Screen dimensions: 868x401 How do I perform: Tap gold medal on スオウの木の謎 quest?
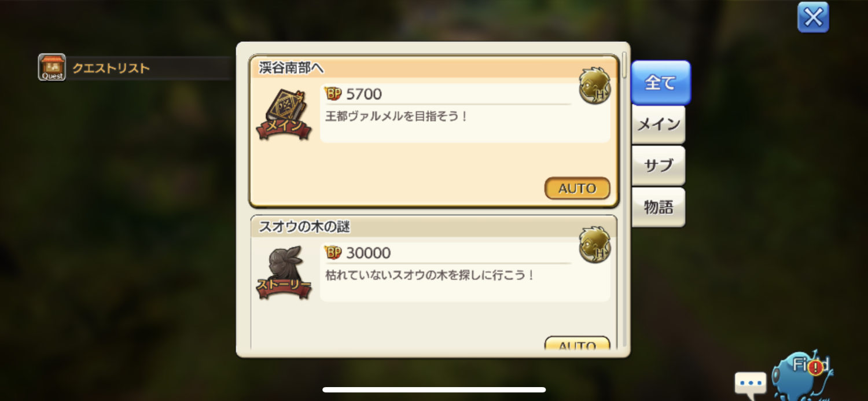(x=595, y=245)
